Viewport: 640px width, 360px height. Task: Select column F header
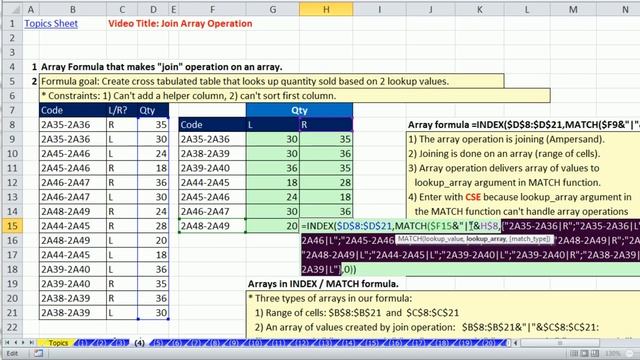212,9
